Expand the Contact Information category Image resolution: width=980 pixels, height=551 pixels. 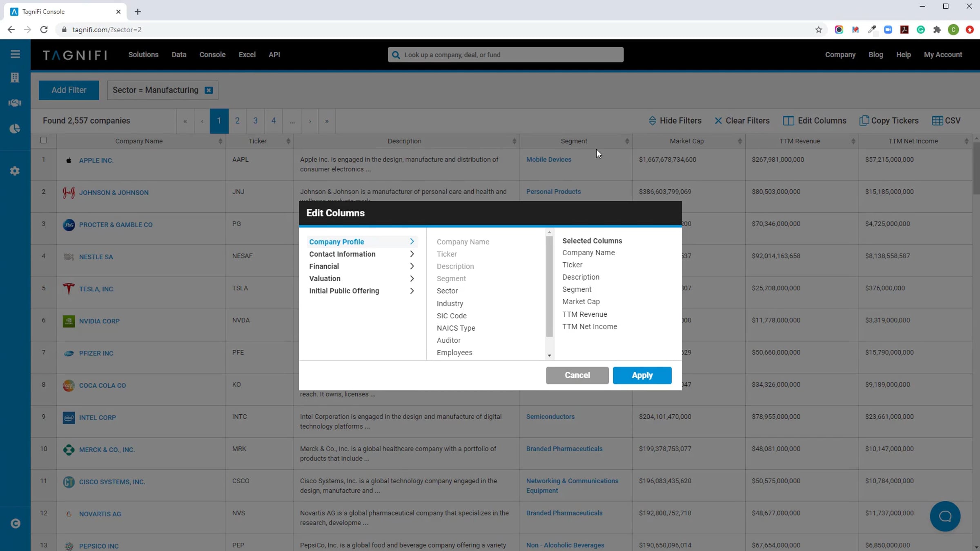pyautogui.click(x=362, y=254)
